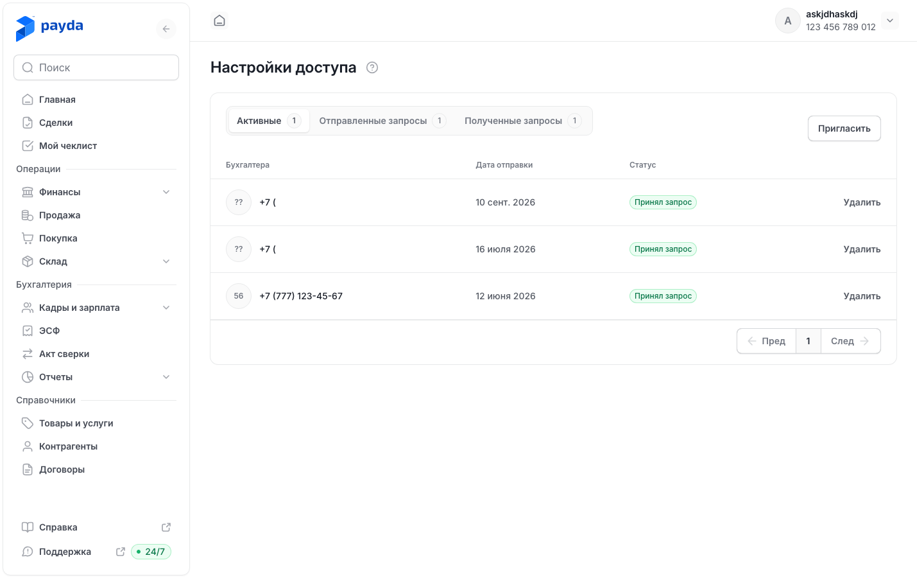This screenshot has height=578, width=924.
Task: Click the Продажа icon
Action: tap(28, 215)
